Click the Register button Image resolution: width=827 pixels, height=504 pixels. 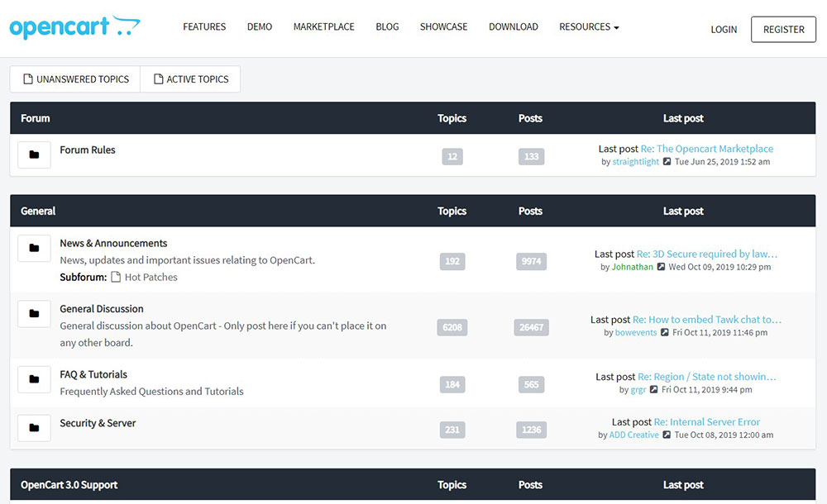(x=783, y=30)
